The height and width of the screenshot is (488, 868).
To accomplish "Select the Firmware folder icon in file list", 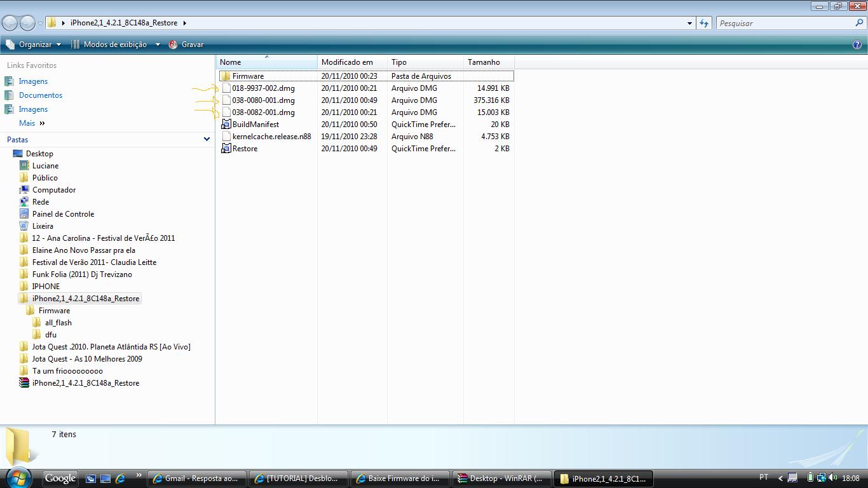I will [226, 76].
